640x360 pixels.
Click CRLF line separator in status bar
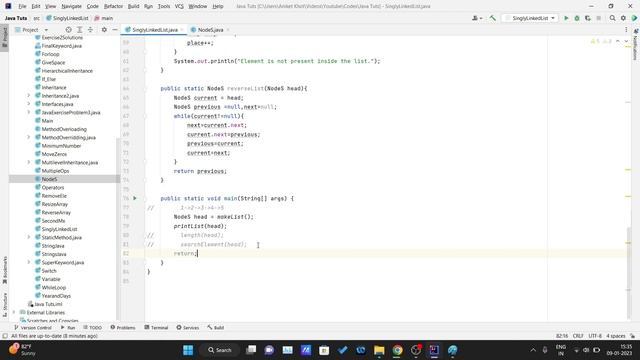point(578,336)
